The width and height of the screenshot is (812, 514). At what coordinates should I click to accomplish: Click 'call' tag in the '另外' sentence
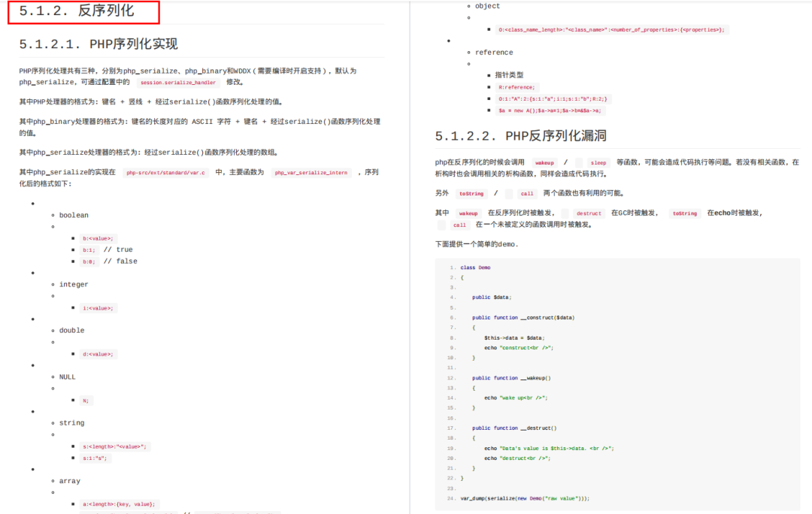click(526, 194)
